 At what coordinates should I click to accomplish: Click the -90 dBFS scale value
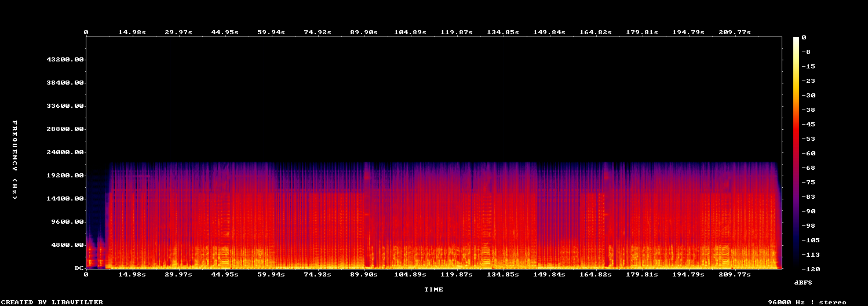809,211
